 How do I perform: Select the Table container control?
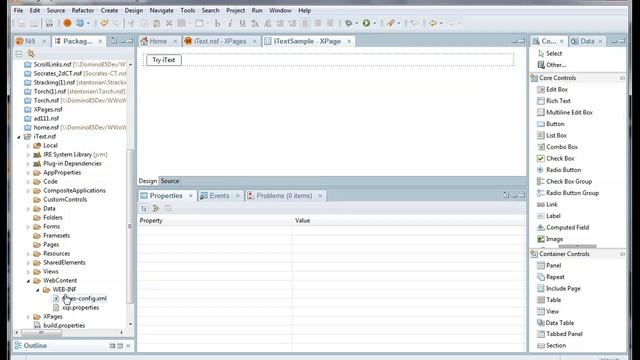point(549,300)
